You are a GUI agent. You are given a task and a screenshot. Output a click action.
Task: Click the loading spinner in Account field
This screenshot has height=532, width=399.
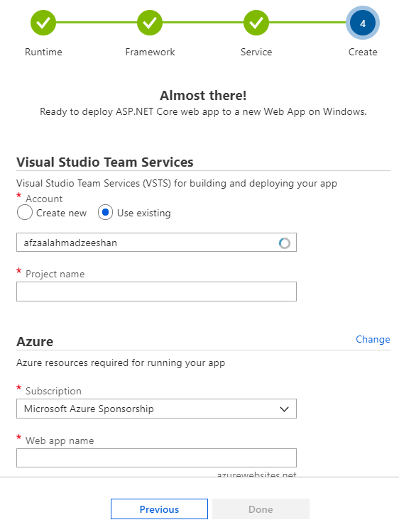[x=284, y=243]
